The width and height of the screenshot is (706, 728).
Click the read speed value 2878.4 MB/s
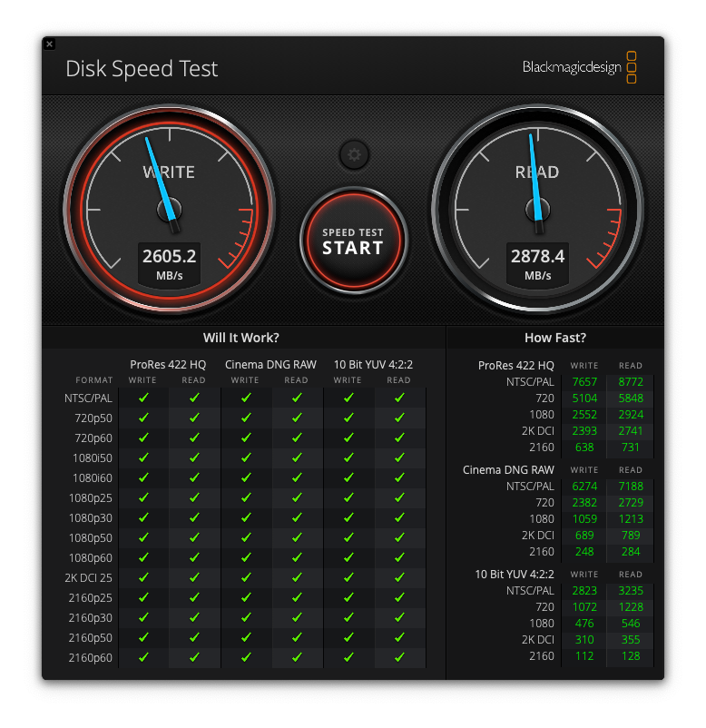coord(537,264)
